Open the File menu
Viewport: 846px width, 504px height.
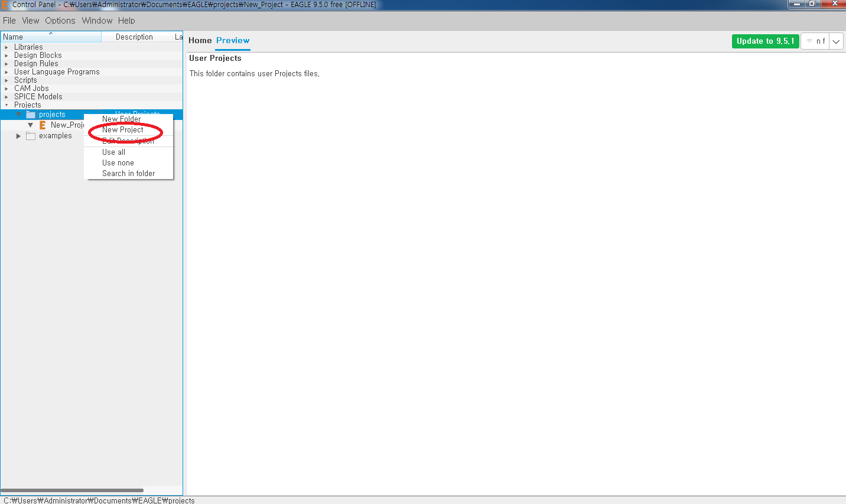click(9, 21)
